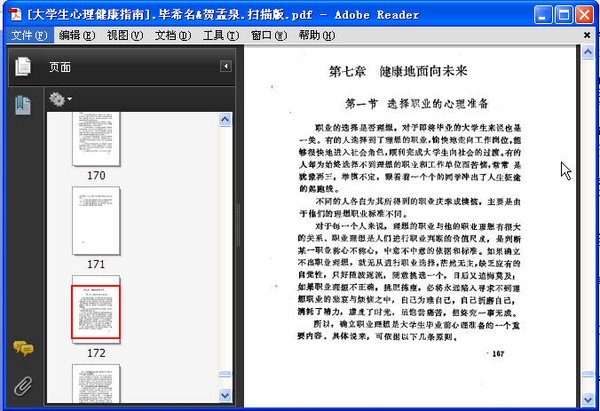The width and height of the screenshot is (600, 411).
Task: Click the chapter title 第七章 健康地面向未来
Action: [398, 71]
